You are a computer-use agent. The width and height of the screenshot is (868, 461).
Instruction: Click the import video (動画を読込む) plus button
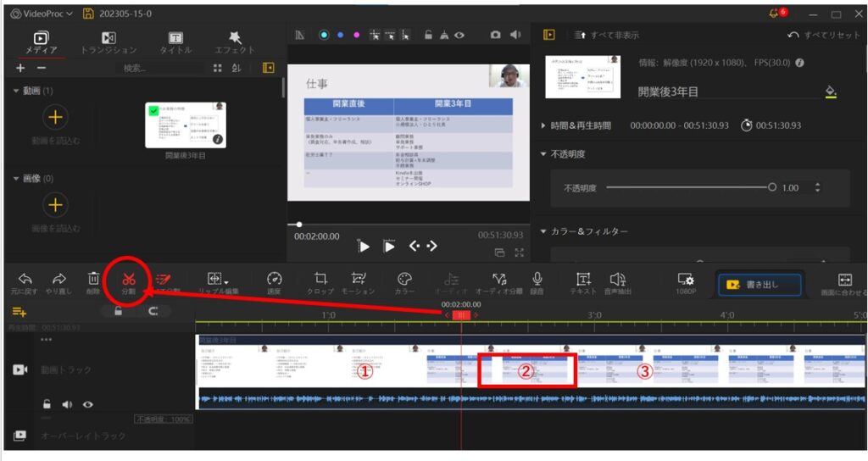[x=55, y=117]
